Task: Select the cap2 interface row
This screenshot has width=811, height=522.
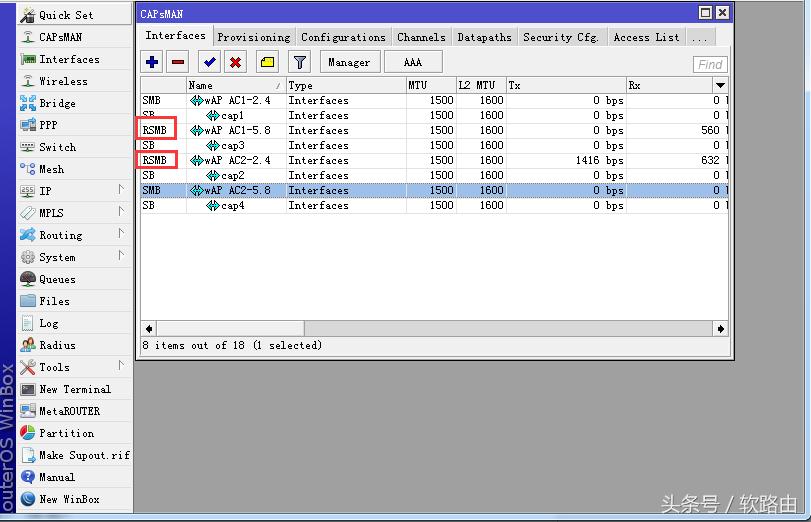Action: (434, 175)
